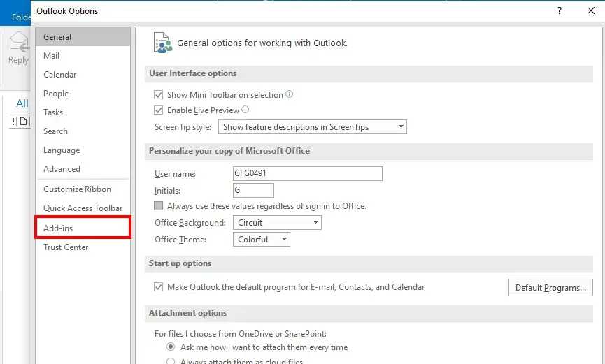Click the General options header icon

coord(162,43)
